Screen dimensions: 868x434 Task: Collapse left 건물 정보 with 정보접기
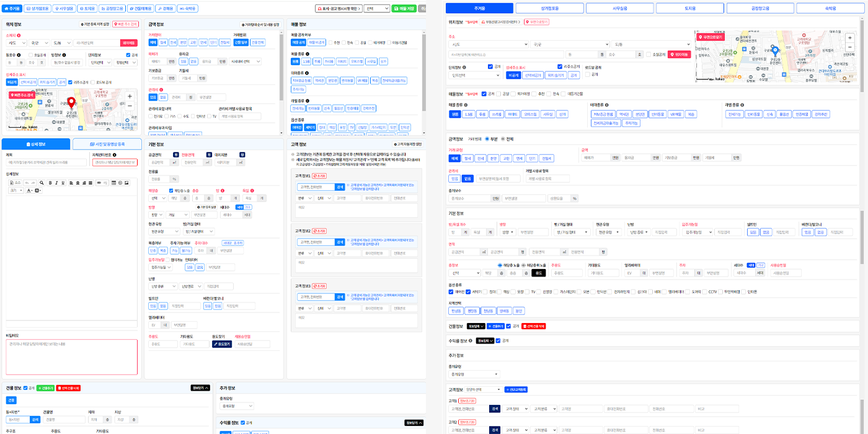(200, 387)
